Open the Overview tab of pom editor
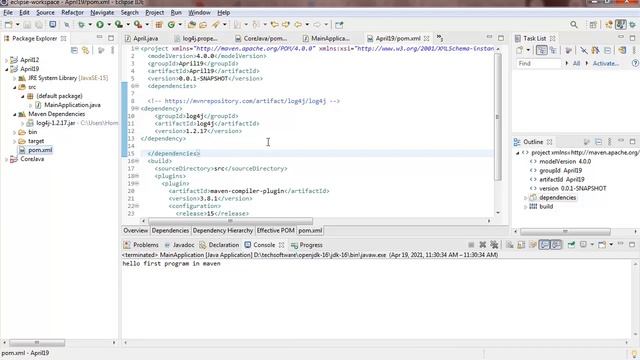This screenshot has height=360, width=640. click(x=136, y=231)
